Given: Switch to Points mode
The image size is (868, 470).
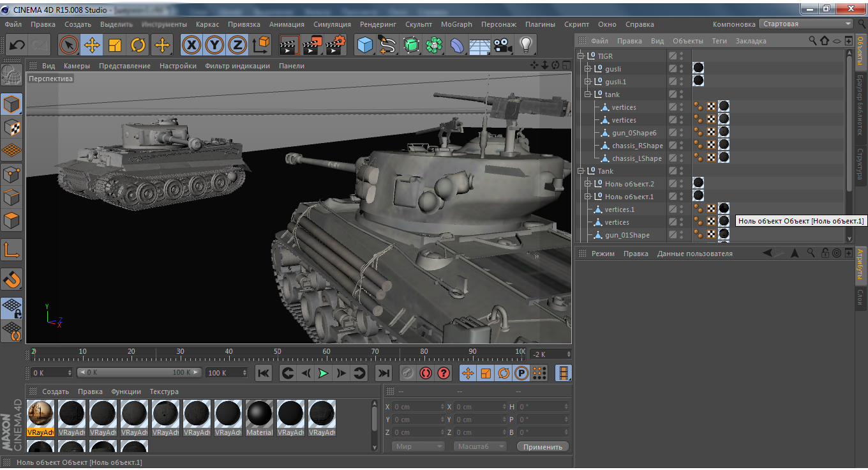Looking at the screenshot, I should click(x=12, y=174).
